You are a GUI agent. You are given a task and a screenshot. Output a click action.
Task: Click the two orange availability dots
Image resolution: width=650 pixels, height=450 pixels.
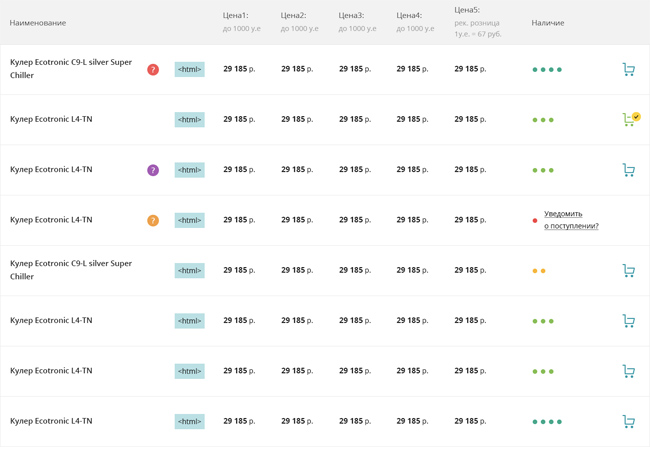click(x=539, y=271)
